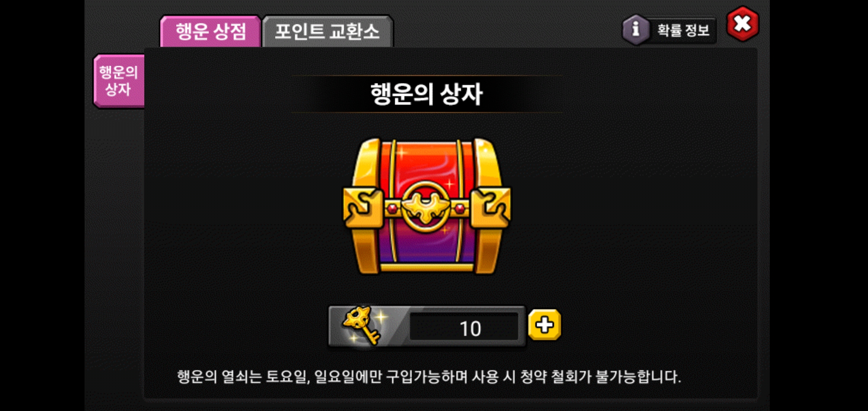Tap the chest's left gold corner bracket

click(362, 207)
